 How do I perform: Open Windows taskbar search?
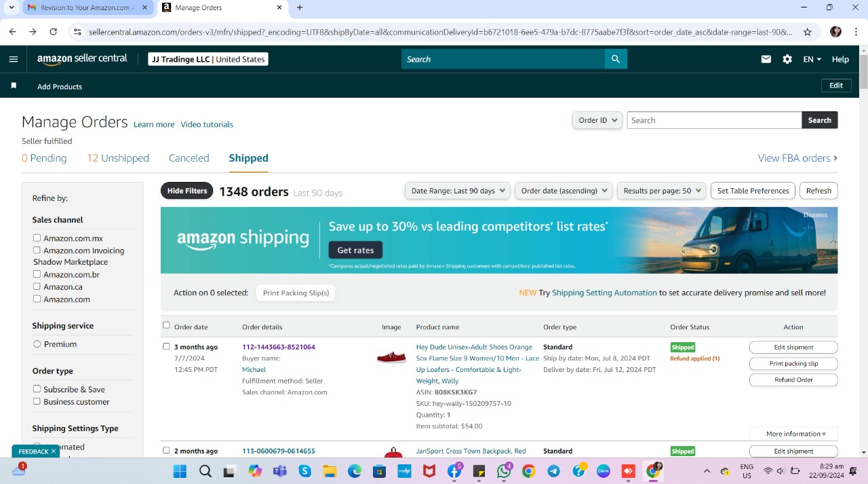pyautogui.click(x=205, y=471)
